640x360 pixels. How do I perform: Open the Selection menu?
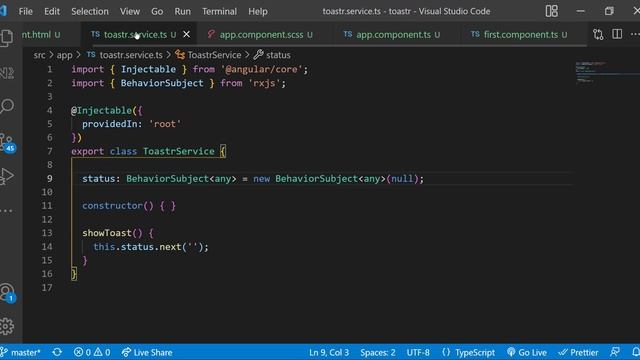(90, 11)
